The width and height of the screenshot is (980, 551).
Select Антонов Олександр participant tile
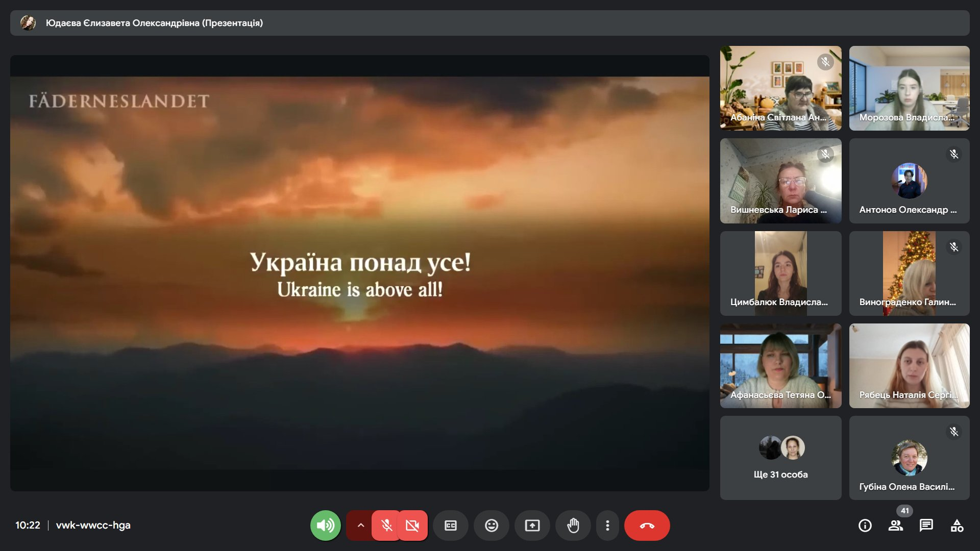pos(909,181)
